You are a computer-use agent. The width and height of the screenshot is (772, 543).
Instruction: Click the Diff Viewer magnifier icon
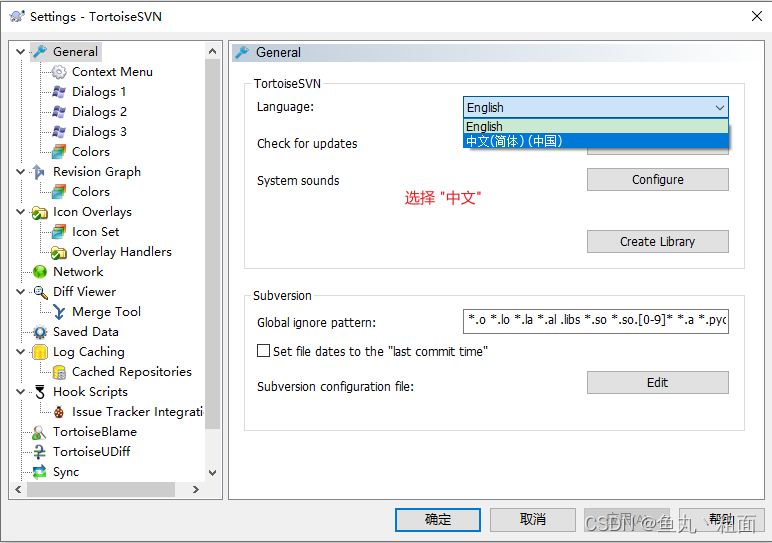[40, 292]
